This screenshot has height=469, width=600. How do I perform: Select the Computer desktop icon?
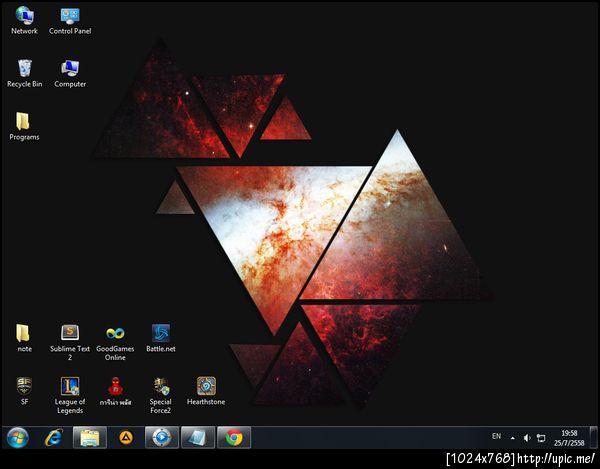(x=70, y=74)
